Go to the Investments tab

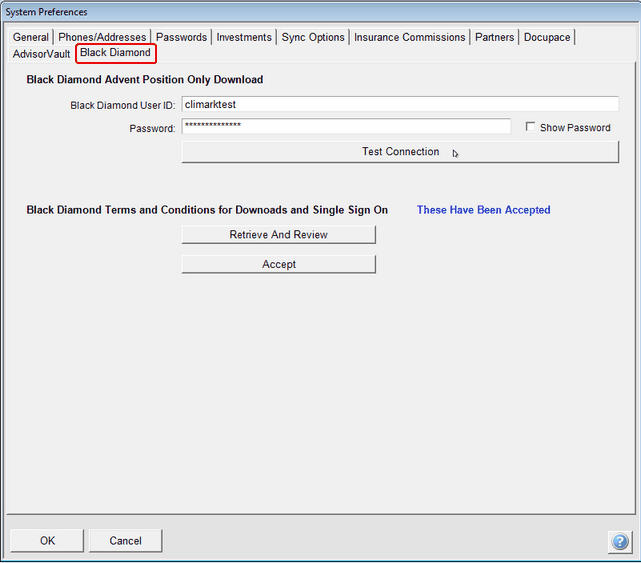click(x=244, y=37)
